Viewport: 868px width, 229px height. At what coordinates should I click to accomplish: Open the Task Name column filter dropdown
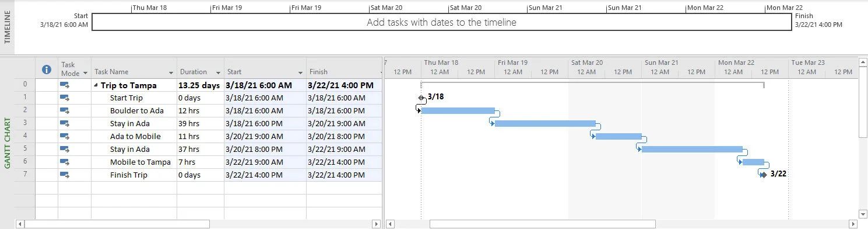tap(171, 73)
